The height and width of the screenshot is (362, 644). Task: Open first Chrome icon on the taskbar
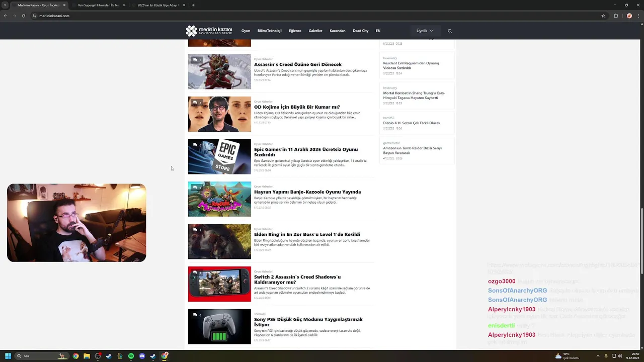pos(75,356)
